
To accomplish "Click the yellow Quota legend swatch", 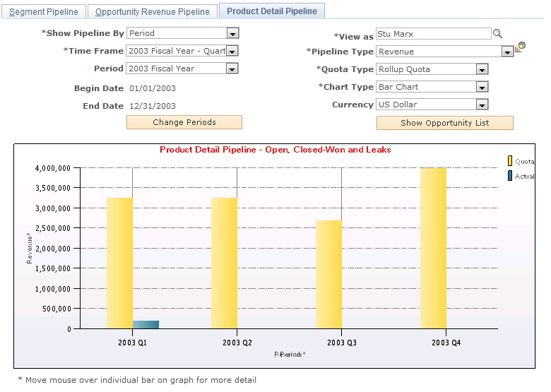I will click(510, 161).
